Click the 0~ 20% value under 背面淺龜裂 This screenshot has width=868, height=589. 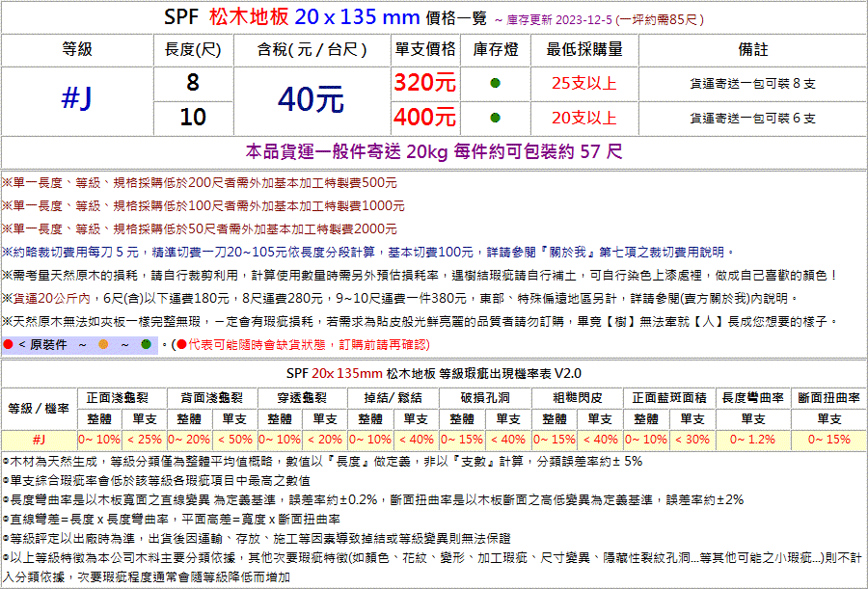point(189,440)
